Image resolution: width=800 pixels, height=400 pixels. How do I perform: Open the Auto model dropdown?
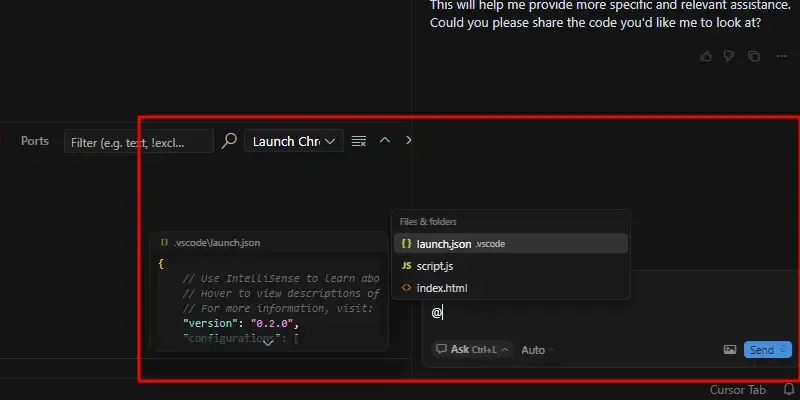coord(538,350)
